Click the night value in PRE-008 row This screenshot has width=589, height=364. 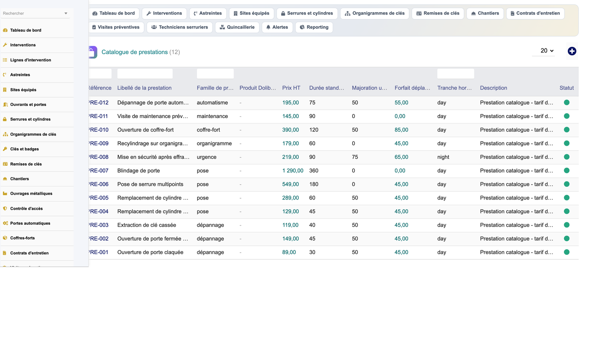coord(443,157)
